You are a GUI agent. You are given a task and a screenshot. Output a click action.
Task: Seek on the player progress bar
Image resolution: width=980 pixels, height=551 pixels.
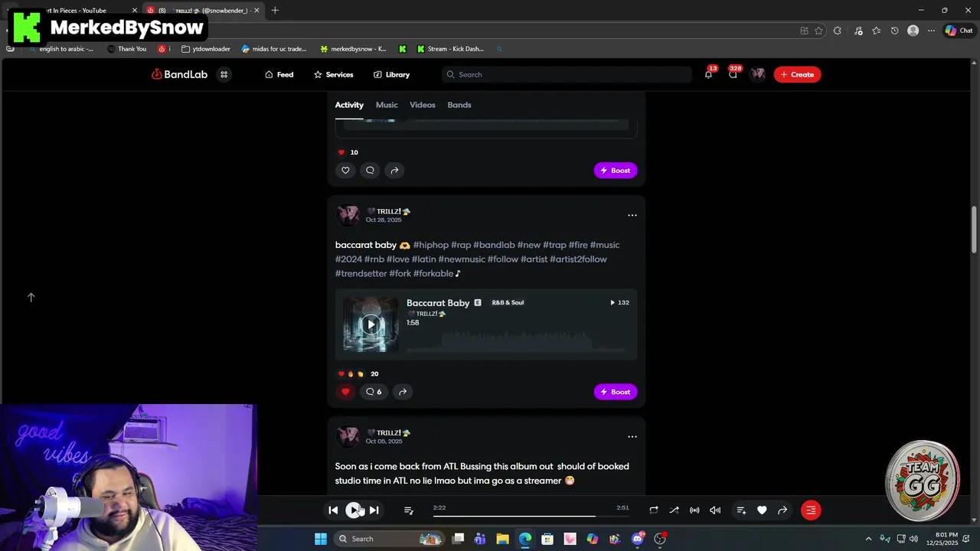click(x=531, y=516)
